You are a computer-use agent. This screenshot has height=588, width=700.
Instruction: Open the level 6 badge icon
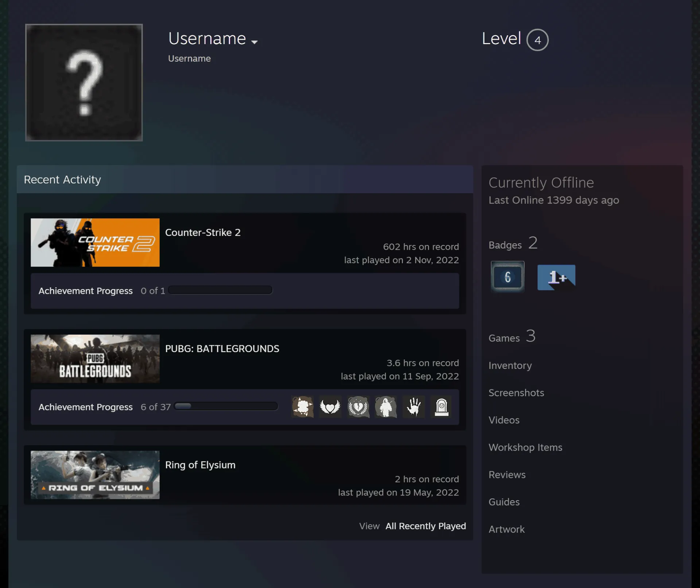click(507, 277)
